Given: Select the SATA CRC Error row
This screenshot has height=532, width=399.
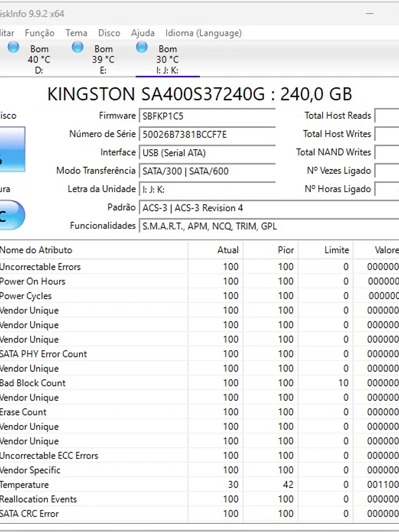Looking at the screenshot, I should click(x=199, y=513).
